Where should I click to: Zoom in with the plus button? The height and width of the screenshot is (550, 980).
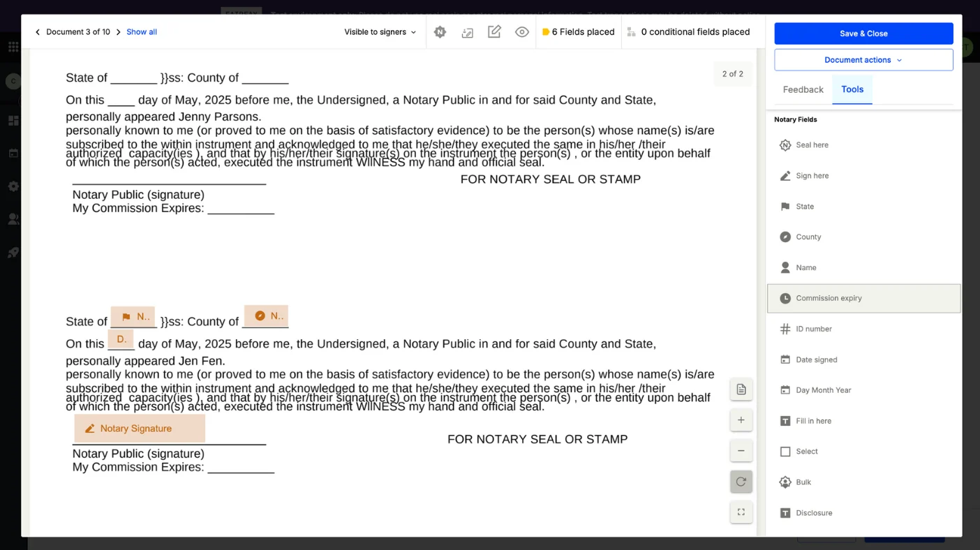tap(741, 420)
